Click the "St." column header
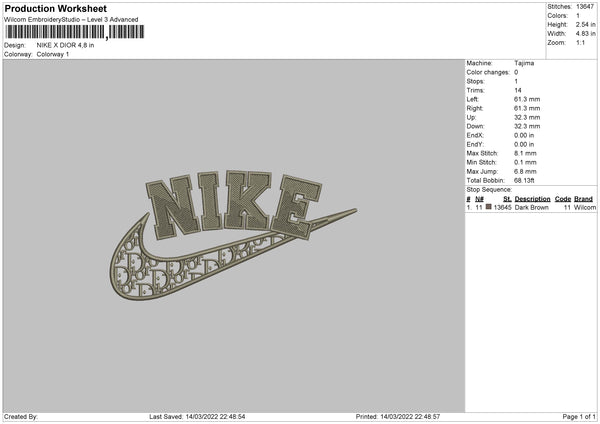600x424 pixels. (507, 199)
